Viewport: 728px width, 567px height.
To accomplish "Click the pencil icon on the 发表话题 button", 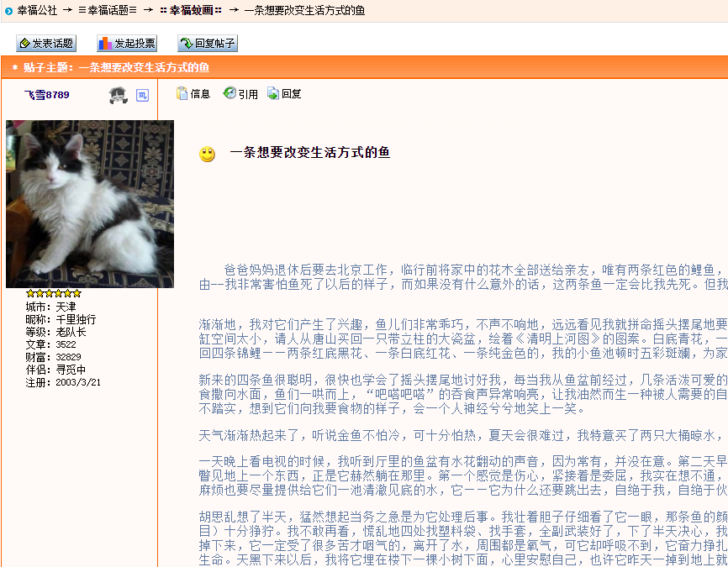I will click(24, 42).
